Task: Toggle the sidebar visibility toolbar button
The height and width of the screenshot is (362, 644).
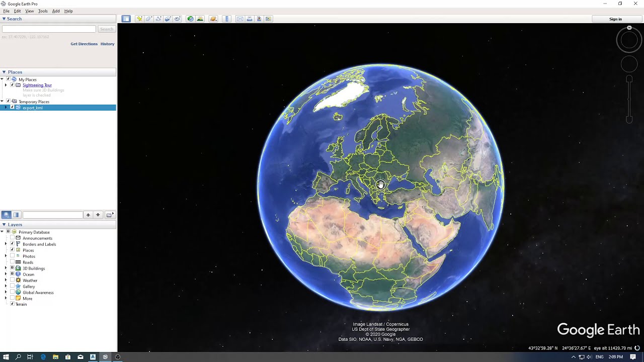Action: click(x=126, y=19)
